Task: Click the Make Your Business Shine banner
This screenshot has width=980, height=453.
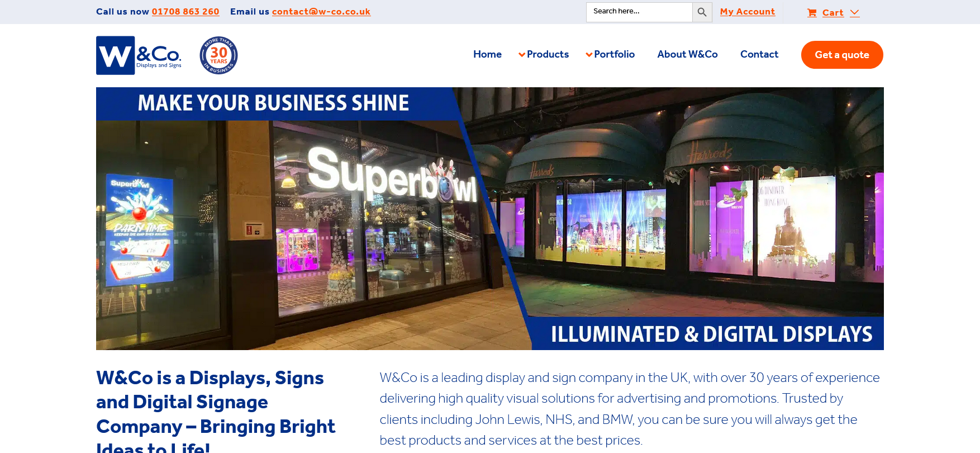Action: [273, 103]
